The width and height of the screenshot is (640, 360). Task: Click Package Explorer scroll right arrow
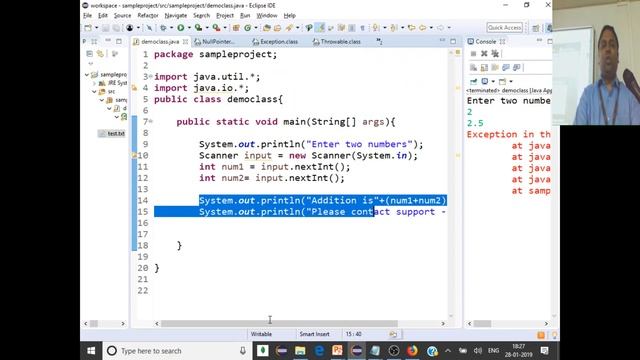tap(123, 324)
